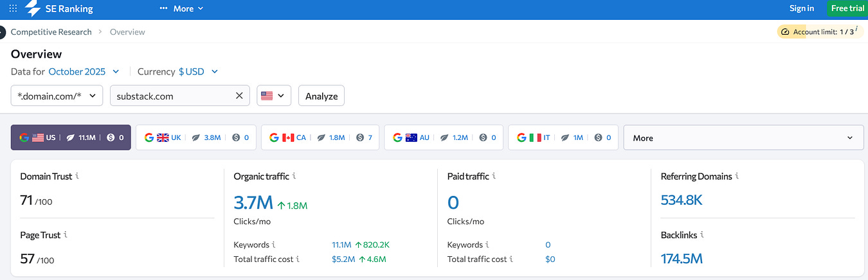This screenshot has width=868, height=280.
Task: Click the leaf icon in US tab
Action: click(70, 137)
